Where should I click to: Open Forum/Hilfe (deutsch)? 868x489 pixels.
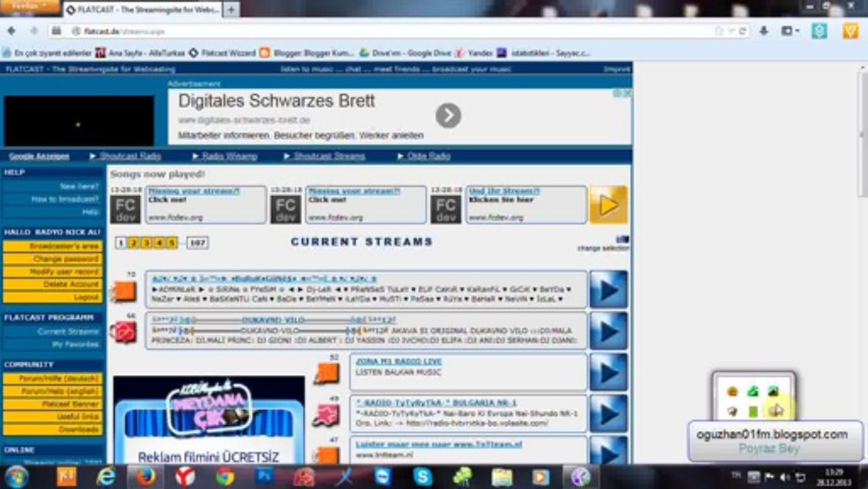tap(52, 378)
